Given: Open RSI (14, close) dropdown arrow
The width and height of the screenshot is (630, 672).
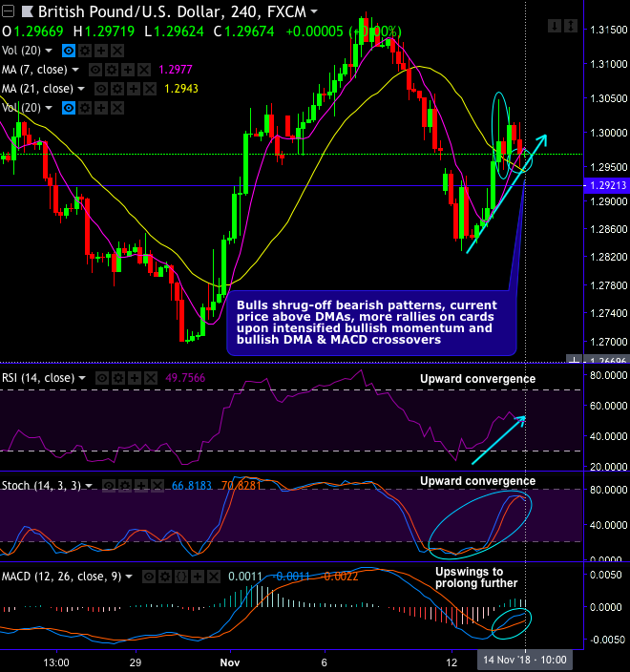Looking at the screenshot, I should pos(81,378).
